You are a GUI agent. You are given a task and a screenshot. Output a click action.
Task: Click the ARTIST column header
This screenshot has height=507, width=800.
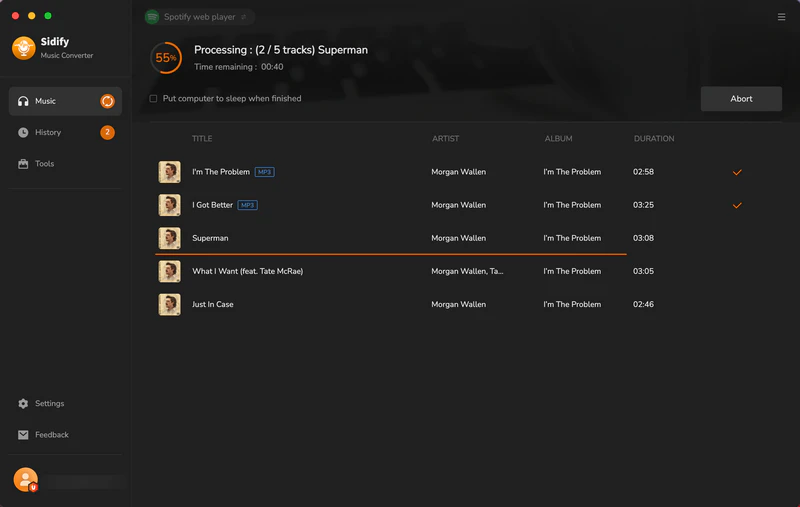point(445,139)
